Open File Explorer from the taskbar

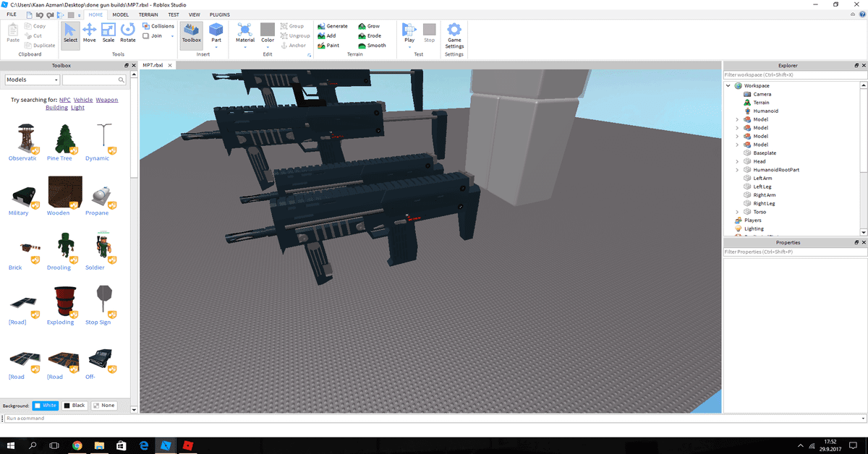pyautogui.click(x=99, y=445)
